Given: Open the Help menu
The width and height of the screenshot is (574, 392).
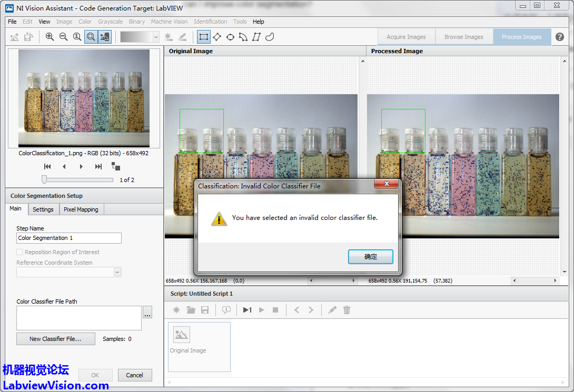Looking at the screenshot, I should click(258, 22).
